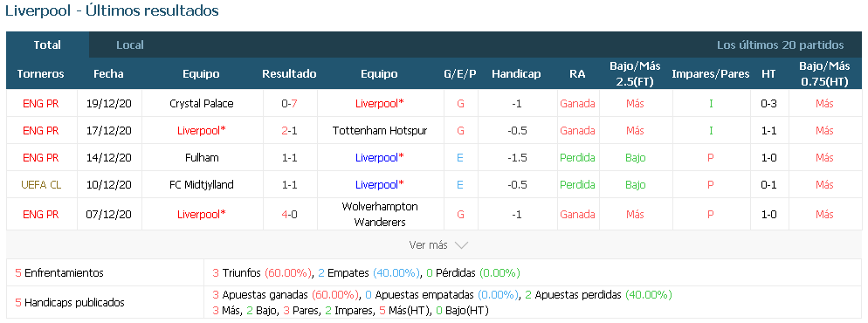This screenshot has height=323, width=868.
Task: Click the Bajo/Más 2.5(FT) column header
Action: [635, 73]
